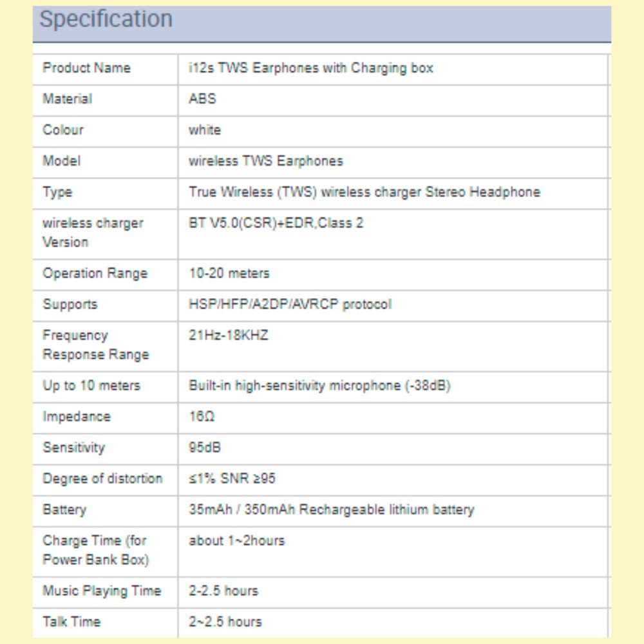This screenshot has width=644, height=644.
Task: Select the Degree of distortion label
Action: coord(102,478)
